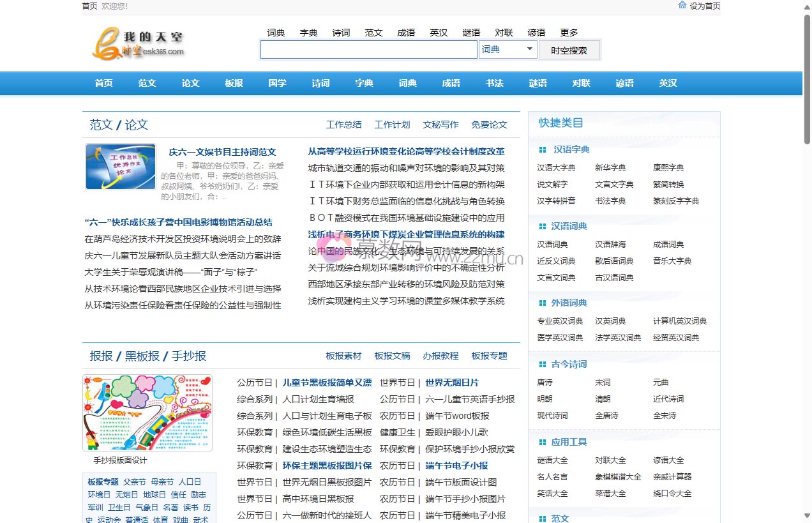Open 康熙字典 in the quick categories
The image size is (812, 523).
coord(668,168)
